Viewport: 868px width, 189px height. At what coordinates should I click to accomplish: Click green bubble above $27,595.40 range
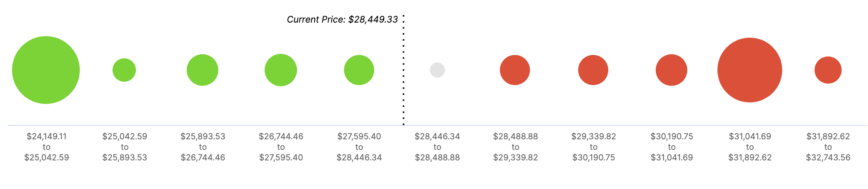359,70
